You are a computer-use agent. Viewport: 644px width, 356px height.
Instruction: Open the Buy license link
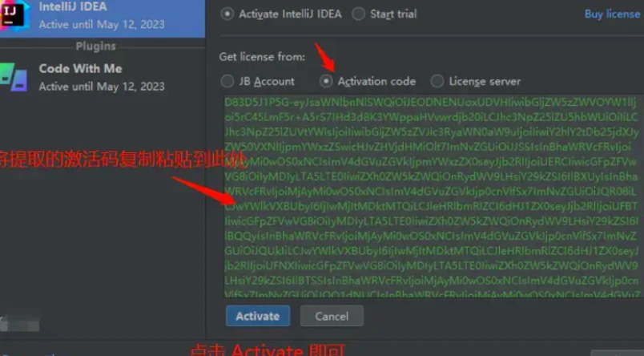(612, 14)
